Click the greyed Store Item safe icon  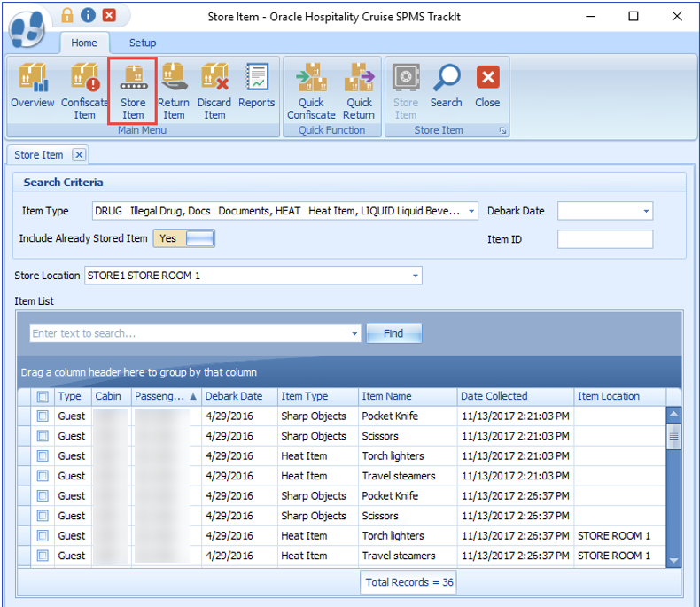coord(406,91)
